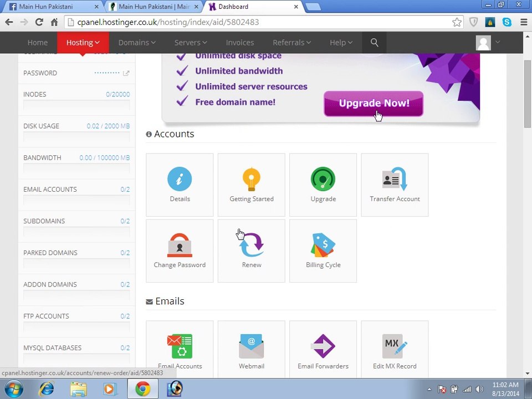Open the media player taskbar icon
Viewport: 532px width, 399px height.
pyautogui.click(x=109, y=389)
